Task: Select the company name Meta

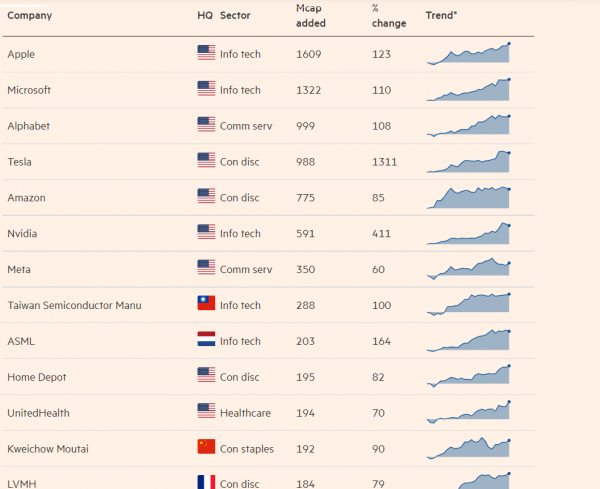Action: click(19, 269)
